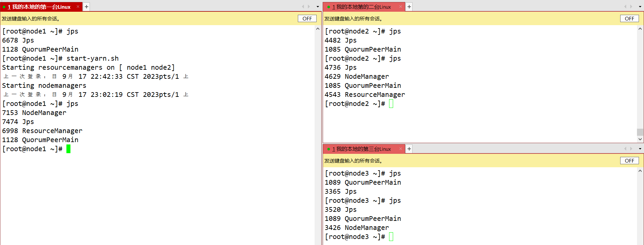644x245 pixels.
Task: Open tab list dropdown in node3 pane
Action: [x=640, y=149]
